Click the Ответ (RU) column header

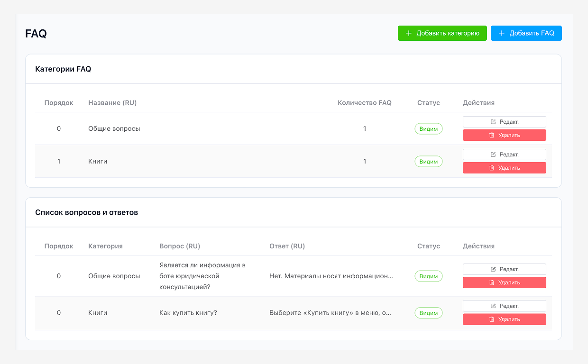287,246
